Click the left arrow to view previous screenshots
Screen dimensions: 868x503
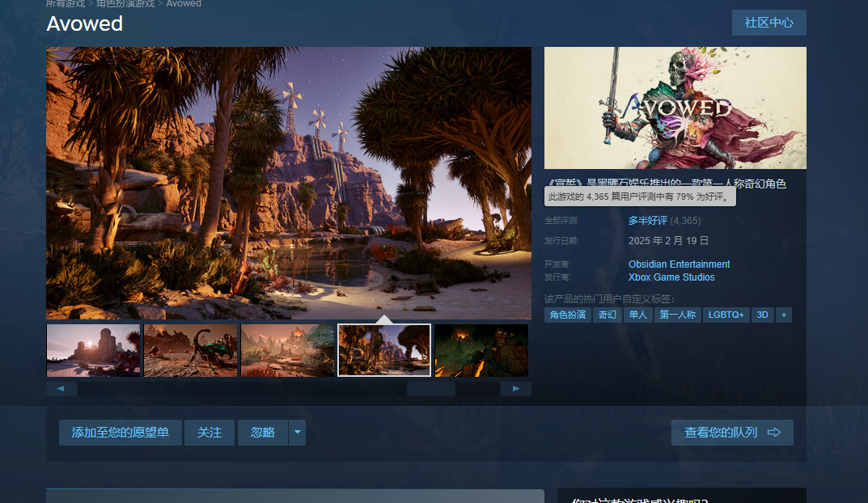62,388
